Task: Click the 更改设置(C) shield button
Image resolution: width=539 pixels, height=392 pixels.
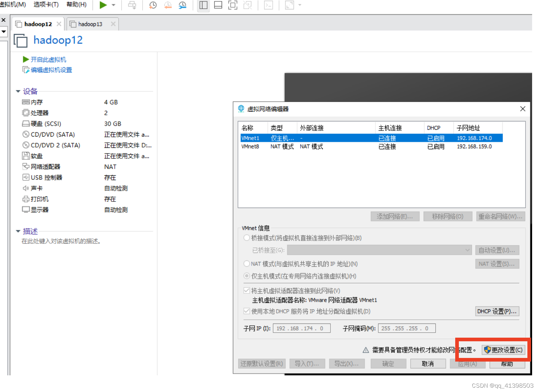Action: tap(503, 350)
